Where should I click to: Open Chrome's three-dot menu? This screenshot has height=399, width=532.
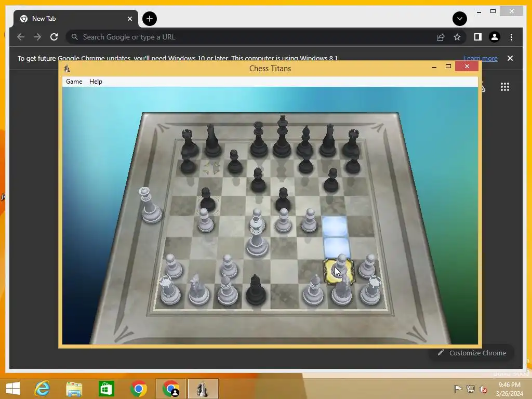[511, 37]
